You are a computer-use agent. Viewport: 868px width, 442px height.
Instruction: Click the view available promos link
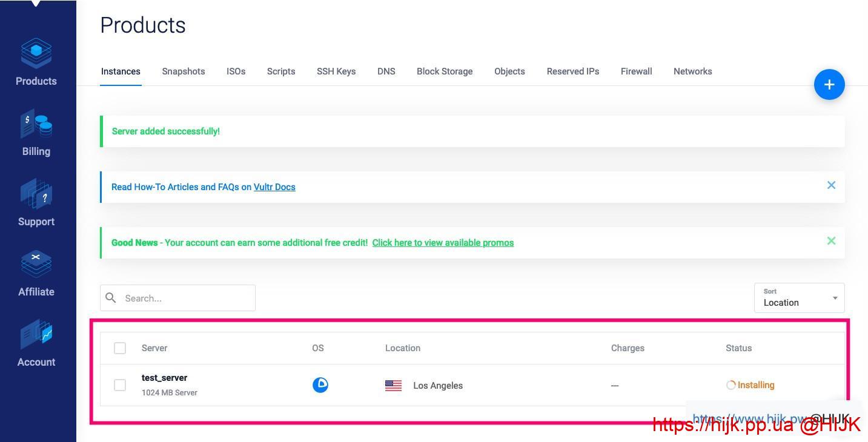pos(443,243)
